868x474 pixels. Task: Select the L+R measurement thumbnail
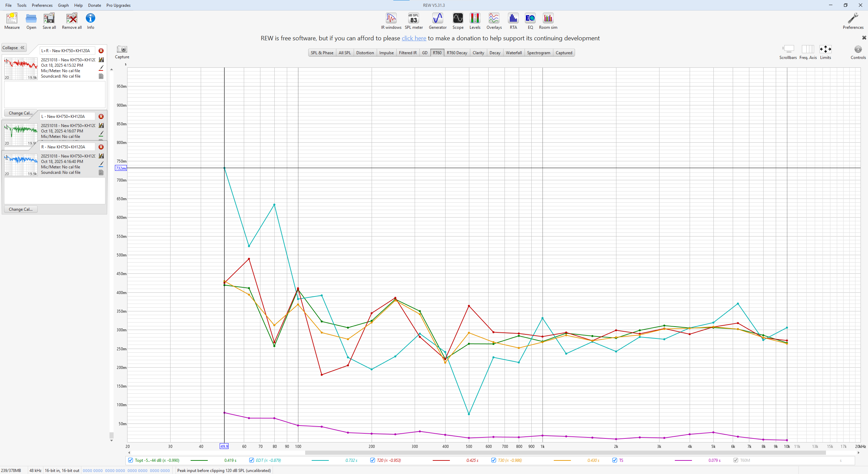(x=21, y=69)
